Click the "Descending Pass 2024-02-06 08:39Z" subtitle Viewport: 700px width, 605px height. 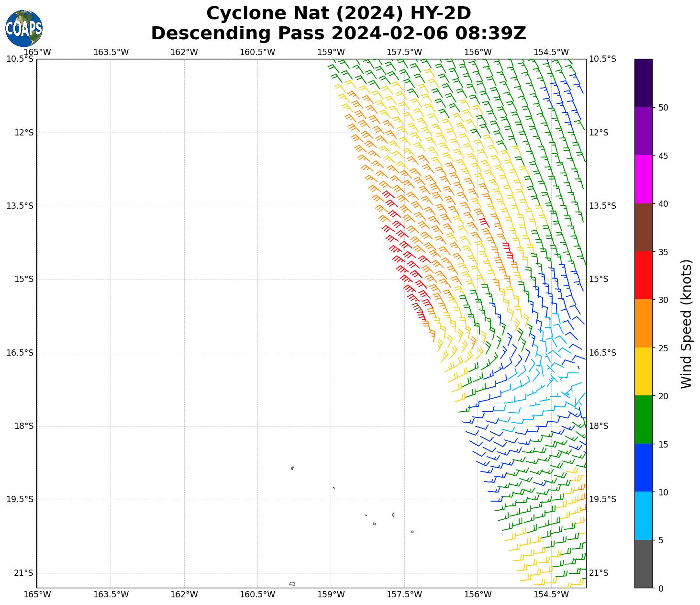coord(338,34)
